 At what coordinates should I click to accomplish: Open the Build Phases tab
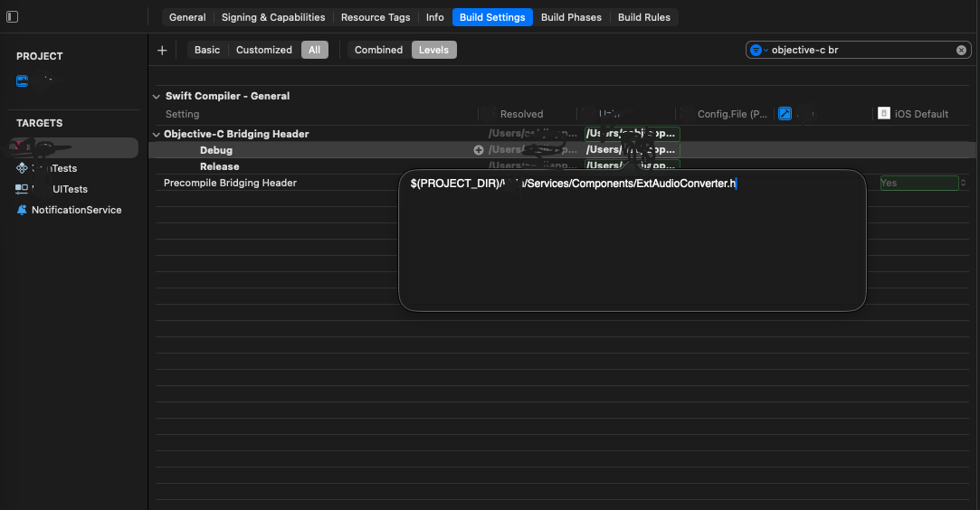(571, 17)
